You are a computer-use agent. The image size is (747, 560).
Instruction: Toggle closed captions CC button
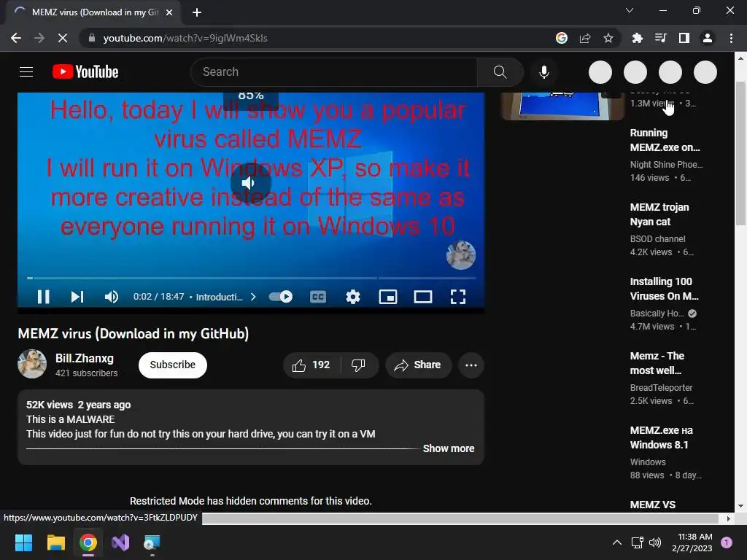318,297
